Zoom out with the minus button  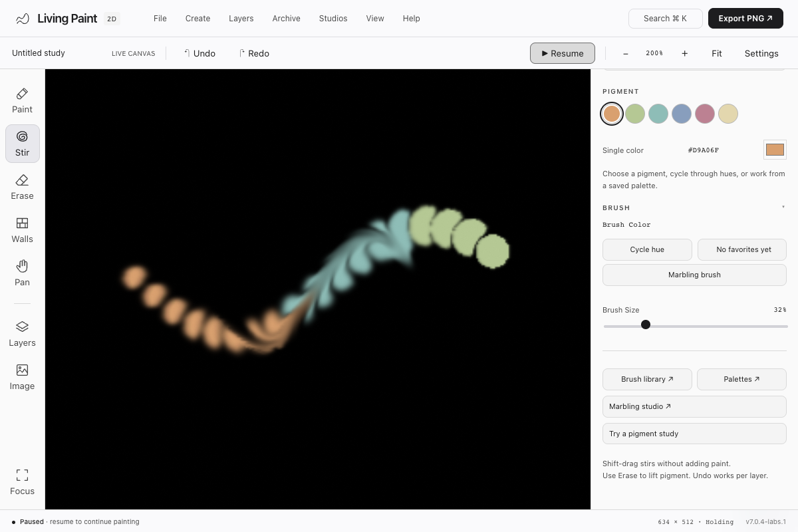[x=625, y=53]
